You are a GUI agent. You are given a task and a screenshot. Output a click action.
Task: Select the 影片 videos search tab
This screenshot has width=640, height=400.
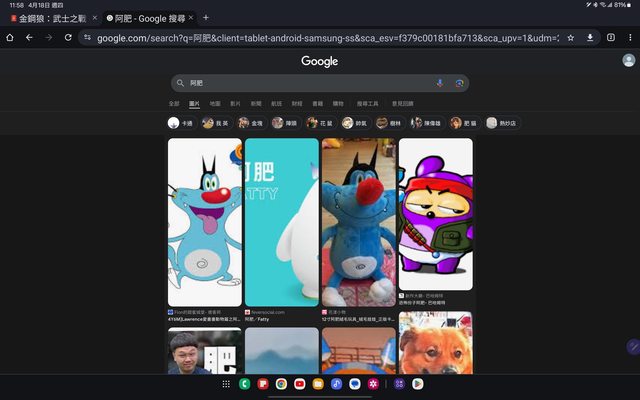pyautogui.click(x=236, y=103)
